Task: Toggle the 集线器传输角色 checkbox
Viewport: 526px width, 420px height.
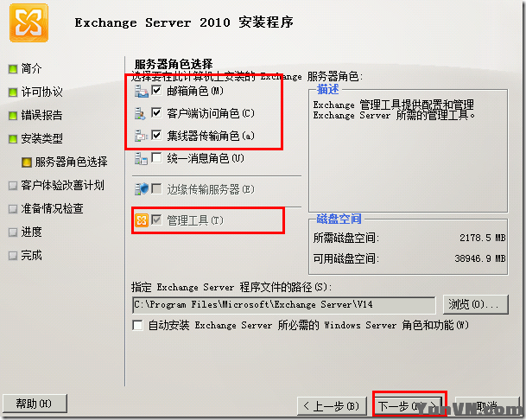Action: tap(156, 136)
